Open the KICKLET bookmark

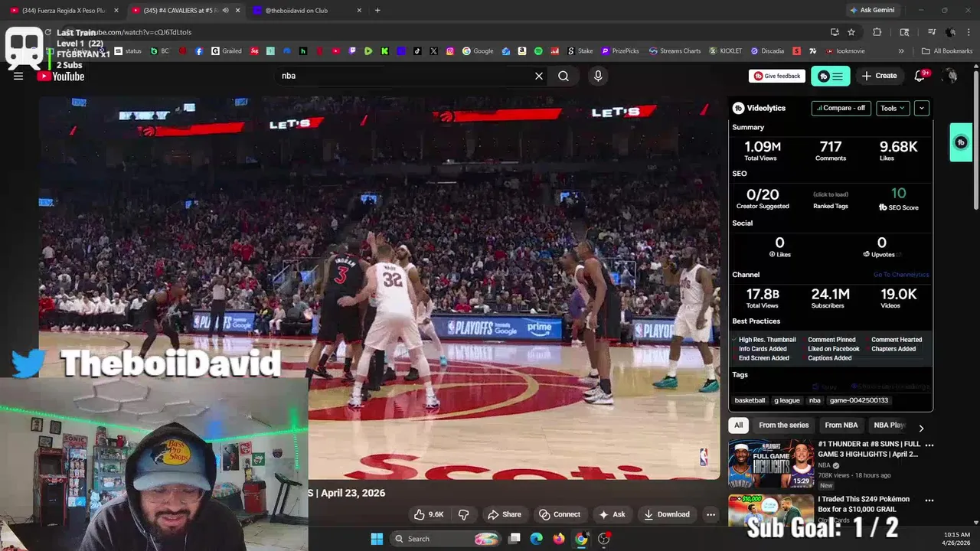pyautogui.click(x=726, y=51)
